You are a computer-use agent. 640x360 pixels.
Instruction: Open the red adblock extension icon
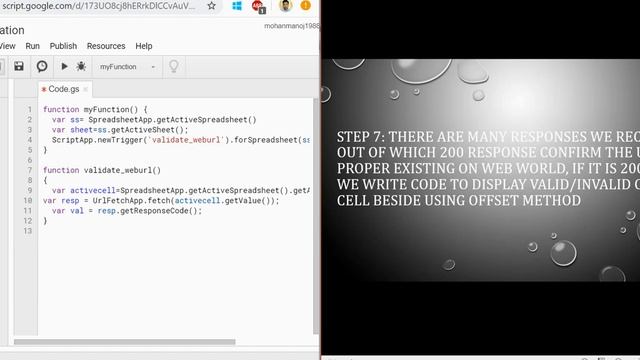pyautogui.click(x=258, y=6)
